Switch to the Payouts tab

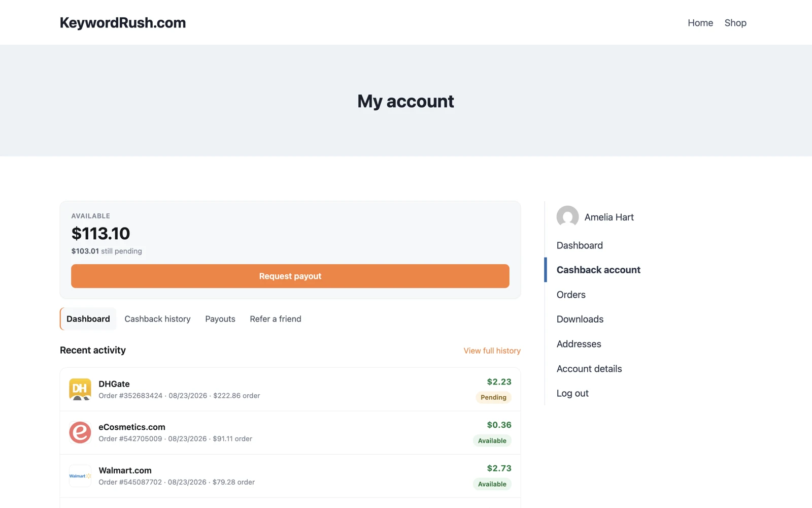pyautogui.click(x=220, y=319)
